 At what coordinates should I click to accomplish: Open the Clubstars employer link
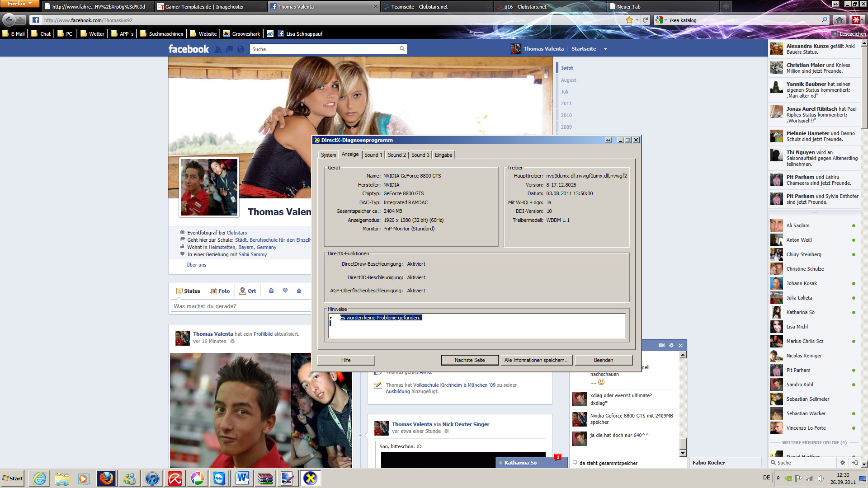(x=236, y=233)
